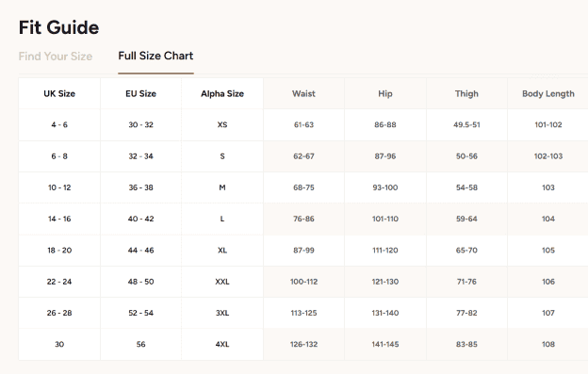Select waist value 100-112
This screenshot has height=374, width=588.
point(303,282)
